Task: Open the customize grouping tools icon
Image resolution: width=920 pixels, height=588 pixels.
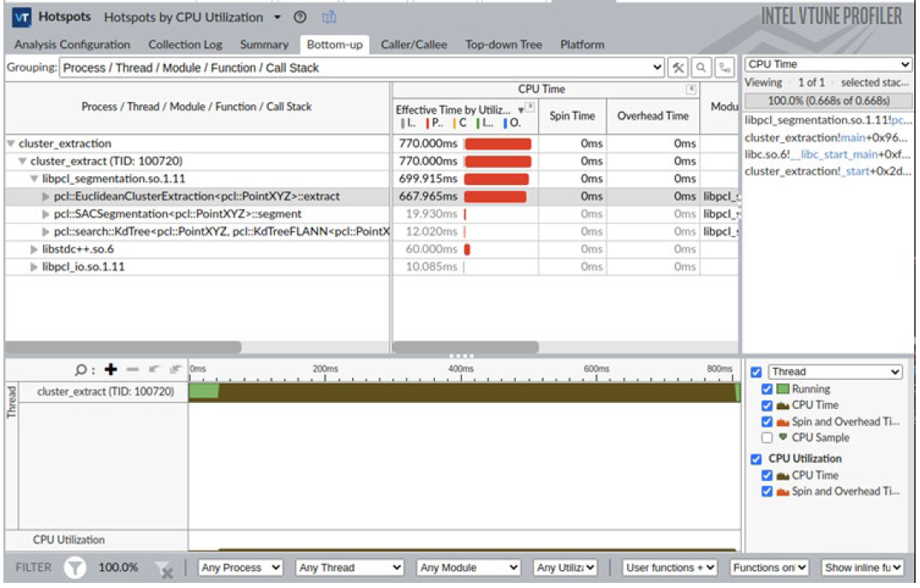Action: click(x=678, y=68)
